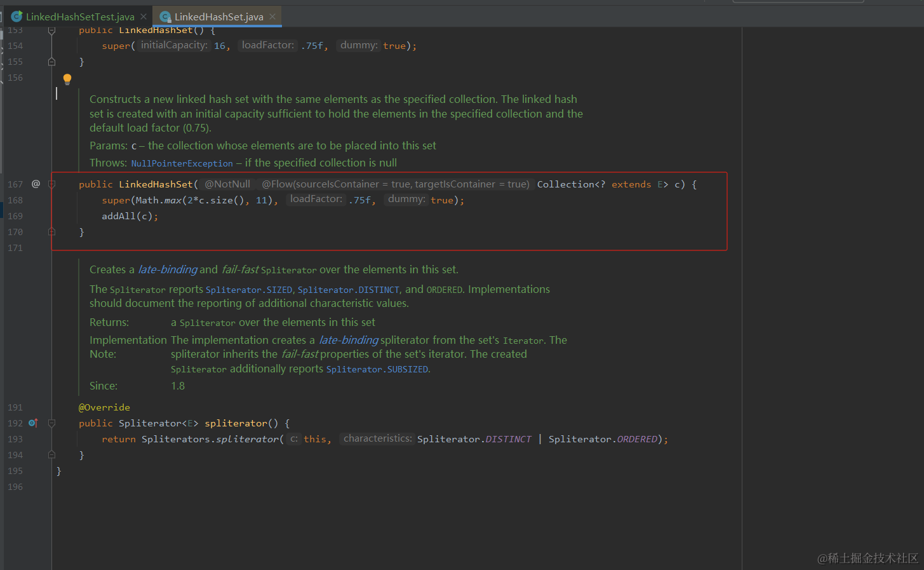Screen dimensions: 924x570
Task: Click the c: parameter hint on line 193
Action: point(294,438)
